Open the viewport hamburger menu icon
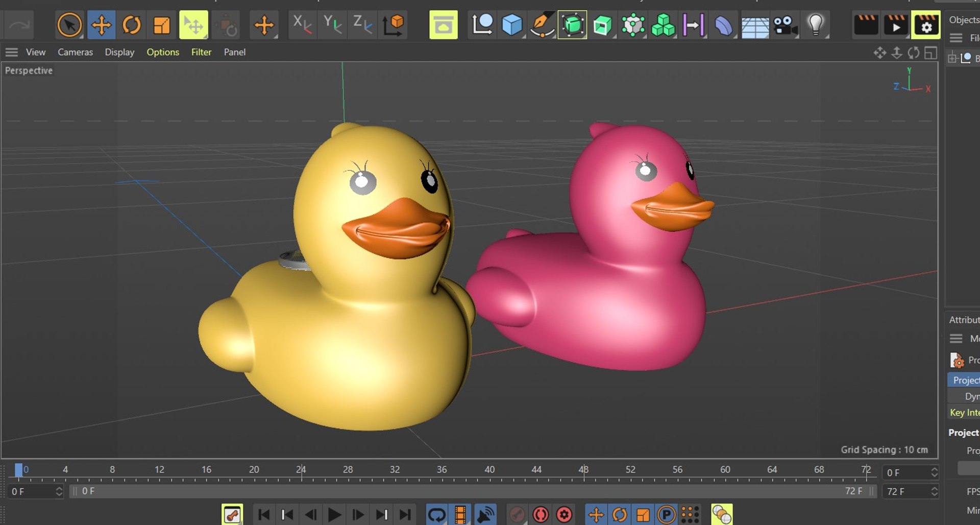The image size is (980, 525). [x=11, y=52]
